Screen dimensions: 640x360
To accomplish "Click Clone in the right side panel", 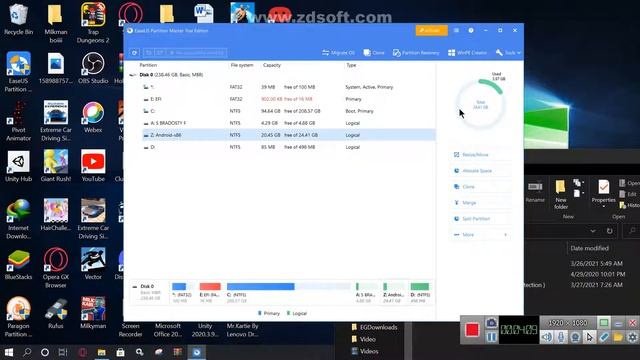I will (480, 187).
